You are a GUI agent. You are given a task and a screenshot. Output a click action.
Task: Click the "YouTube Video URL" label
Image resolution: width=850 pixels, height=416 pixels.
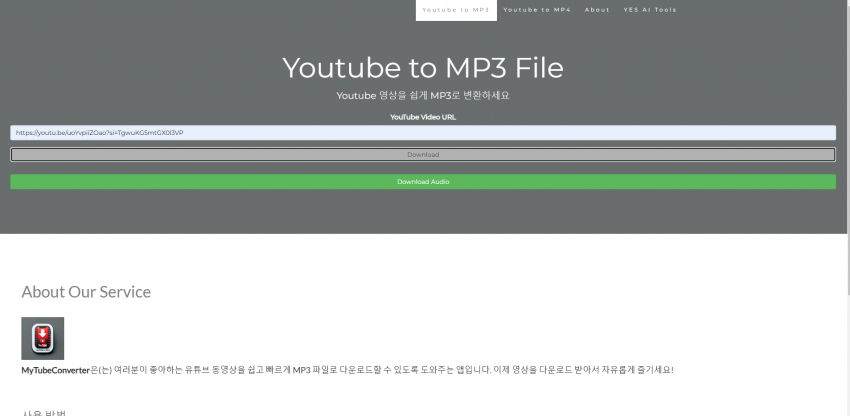tap(423, 117)
